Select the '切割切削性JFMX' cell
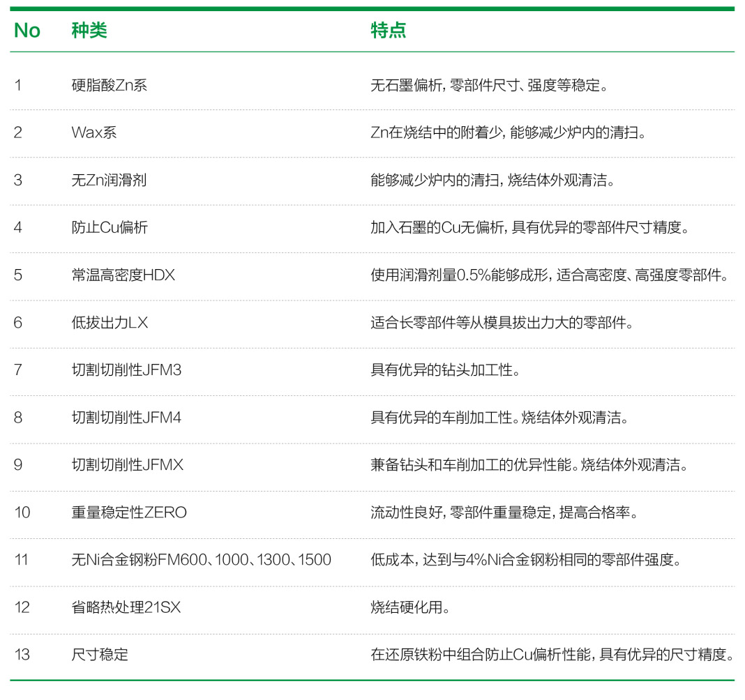 (x=128, y=464)
